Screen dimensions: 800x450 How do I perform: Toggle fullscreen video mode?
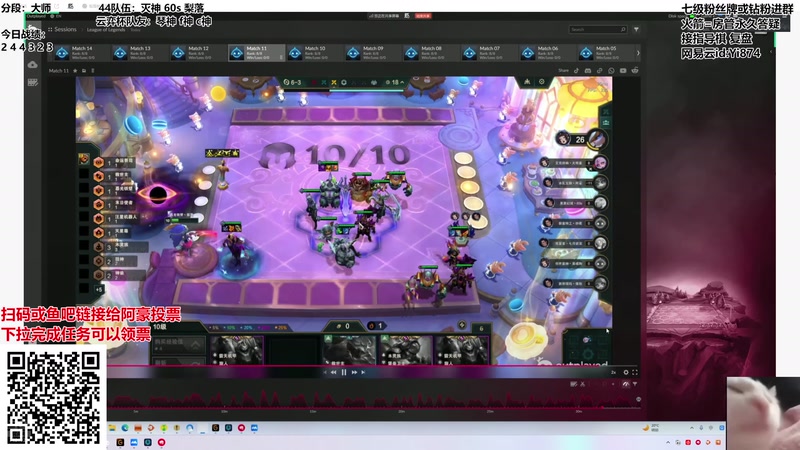(635, 372)
